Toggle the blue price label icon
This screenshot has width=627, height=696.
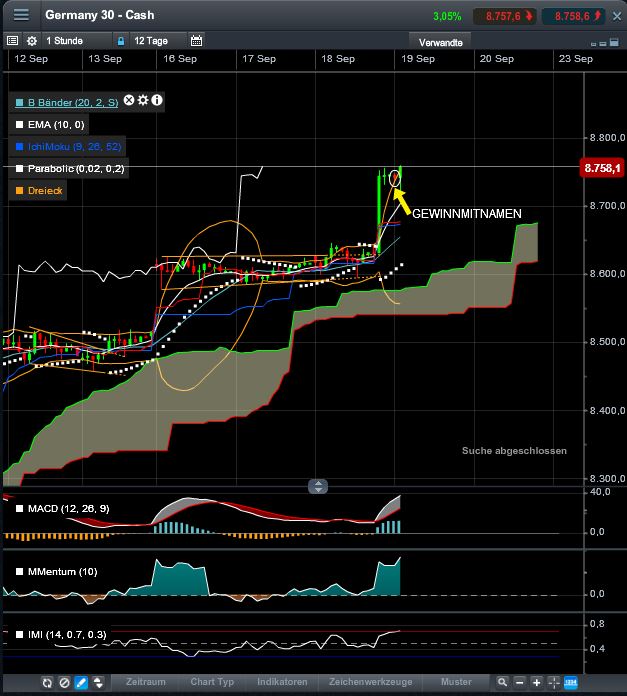coord(571,682)
